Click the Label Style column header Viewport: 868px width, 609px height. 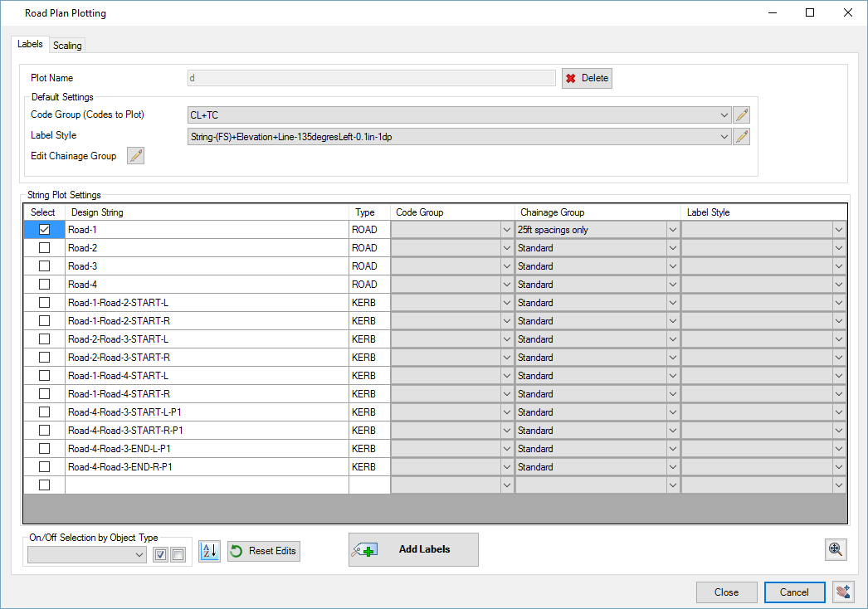click(764, 212)
